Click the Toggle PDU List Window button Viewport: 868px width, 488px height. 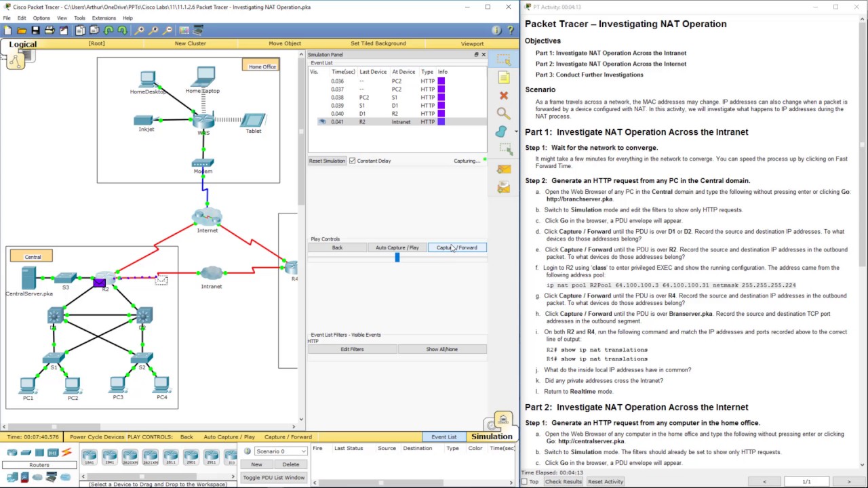(274, 477)
